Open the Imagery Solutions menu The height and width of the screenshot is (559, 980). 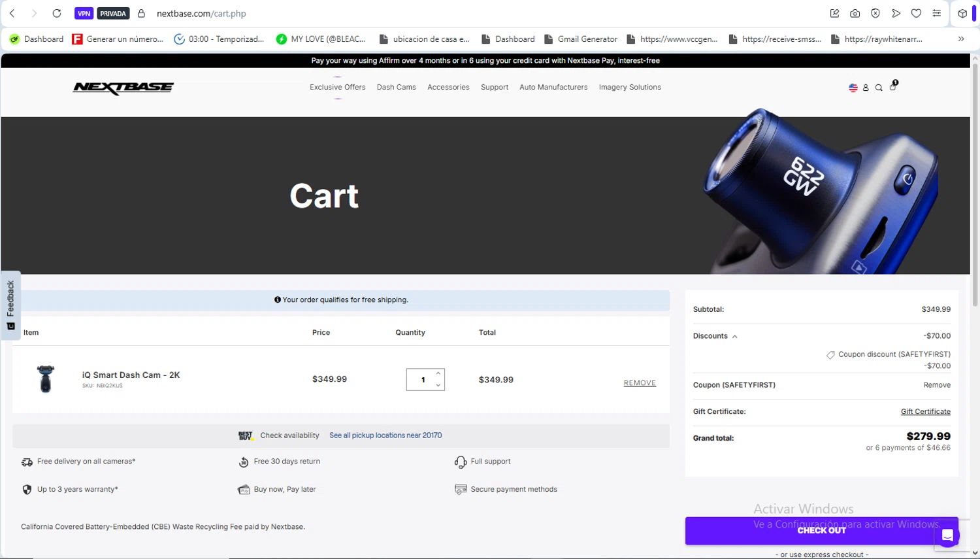[630, 87]
